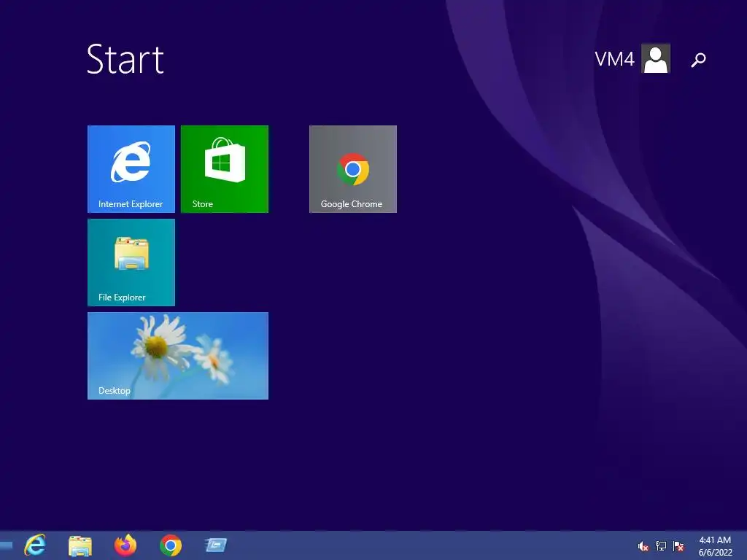Click the search magnifier icon
The height and width of the screenshot is (560, 747).
pyautogui.click(x=698, y=60)
